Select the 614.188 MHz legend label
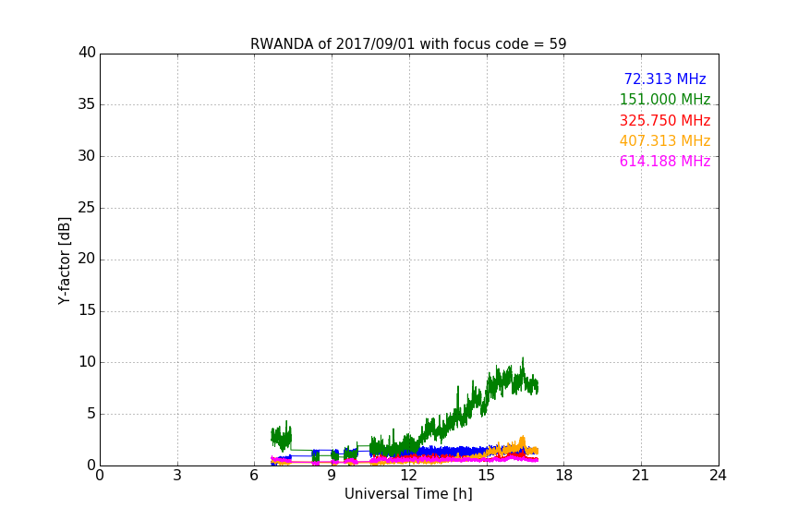 pos(665,162)
